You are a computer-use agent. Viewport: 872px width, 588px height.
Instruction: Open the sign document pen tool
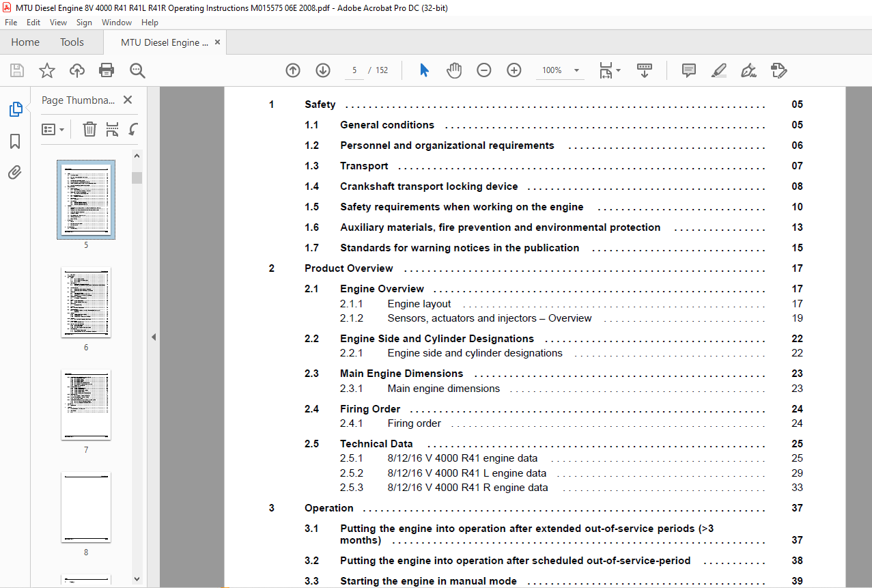pos(748,70)
